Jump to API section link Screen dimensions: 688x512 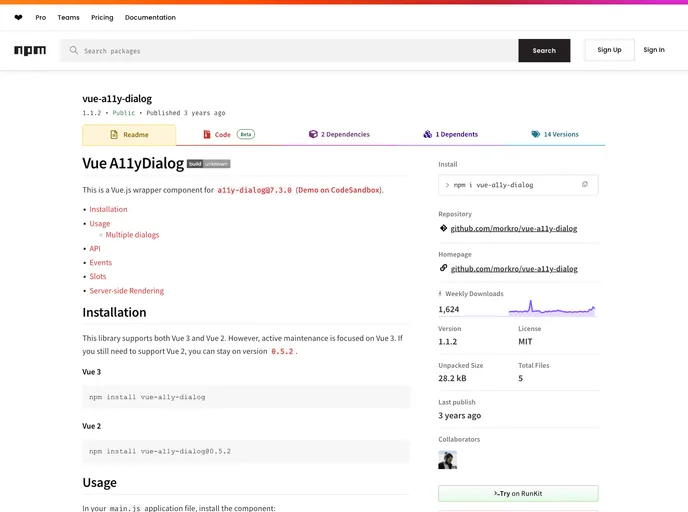click(x=95, y=248)
